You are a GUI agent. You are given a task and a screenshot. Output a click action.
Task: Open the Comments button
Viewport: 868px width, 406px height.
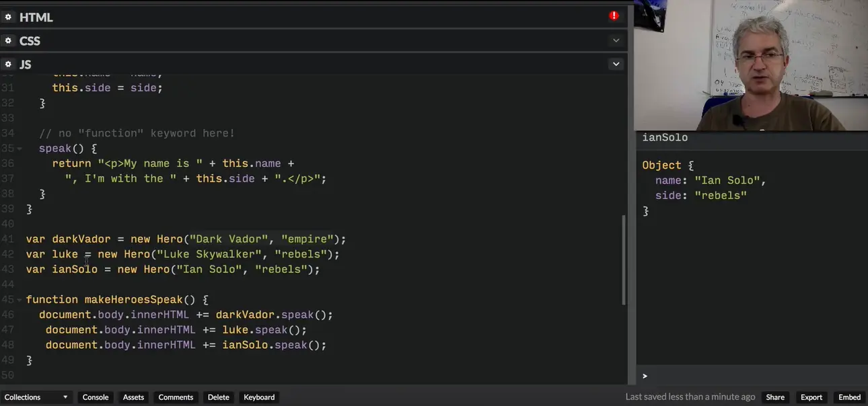click(x=176, y=397)
